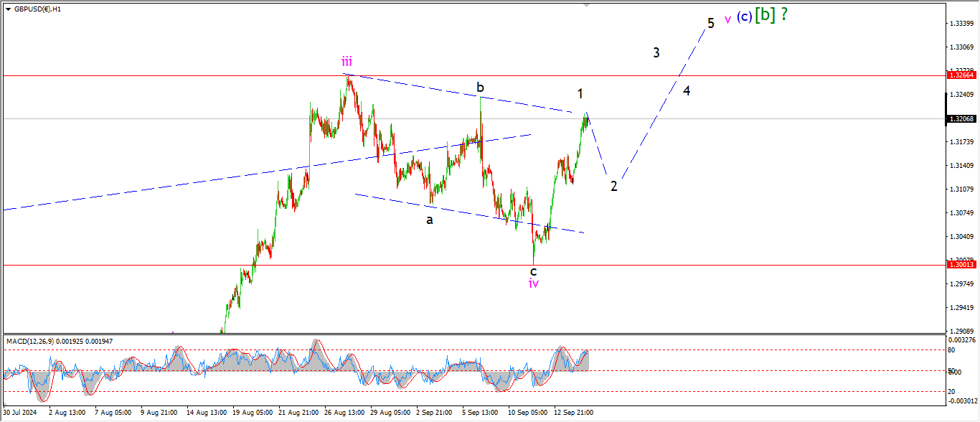Click the green '[b] ?' wave label
This screenshot has width=980, height=422.
(771, 14)
